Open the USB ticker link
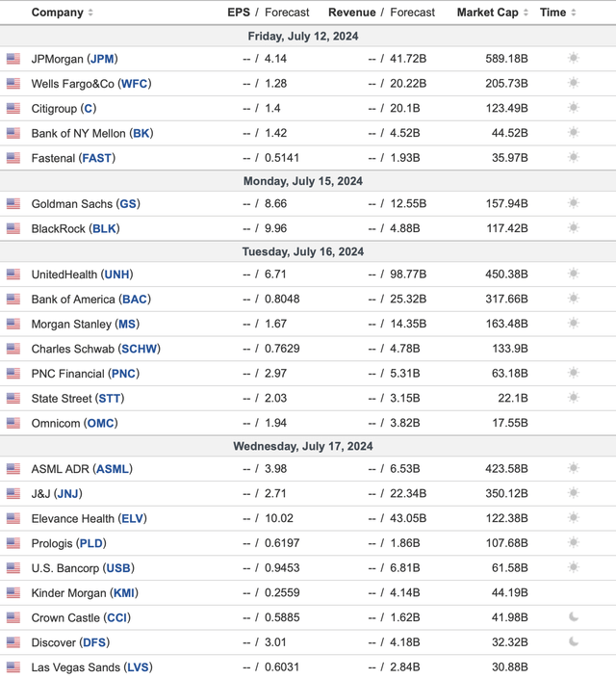616x679 pixels. tap(118, 568)
